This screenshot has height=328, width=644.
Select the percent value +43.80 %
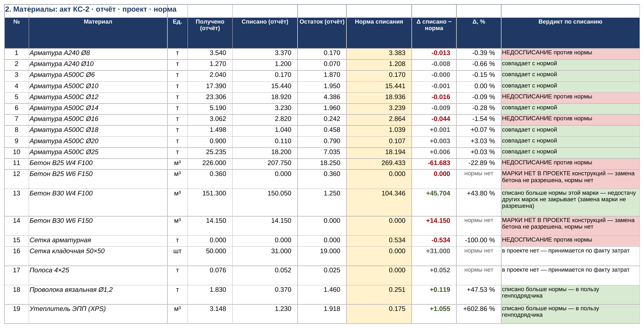tap(479, 203)
